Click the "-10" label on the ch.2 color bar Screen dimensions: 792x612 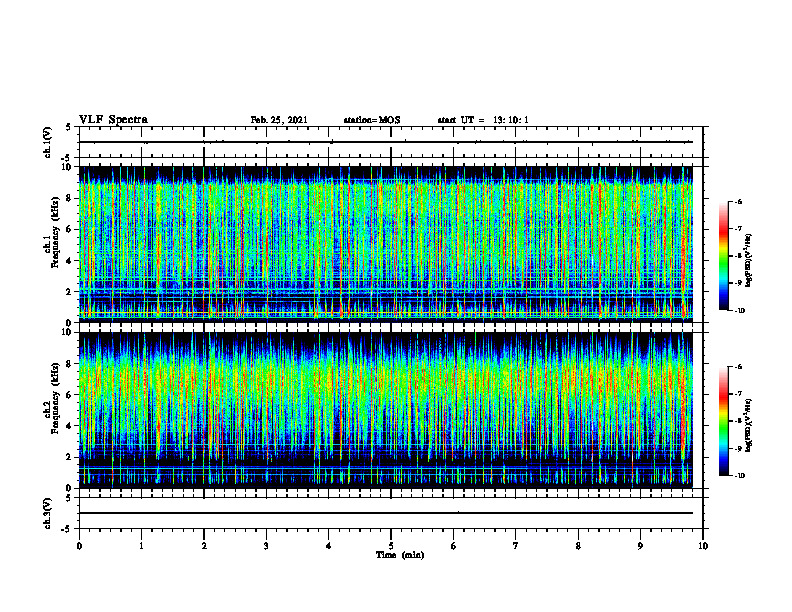(739, 476)
